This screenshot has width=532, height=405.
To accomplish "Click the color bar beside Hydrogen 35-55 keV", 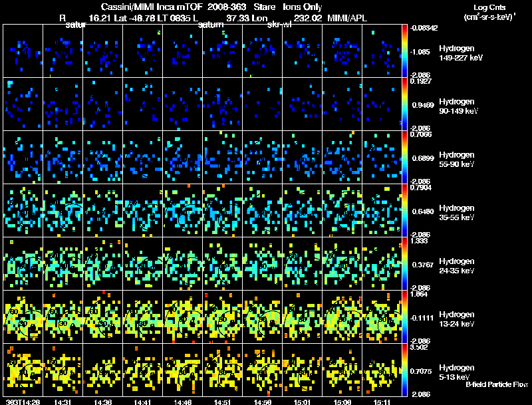I will [x=404, y=211].
